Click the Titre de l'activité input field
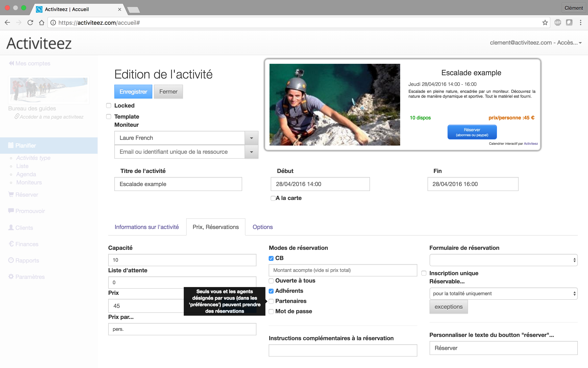The width and height of the screenshot is (588, 368). click(178, 184)
